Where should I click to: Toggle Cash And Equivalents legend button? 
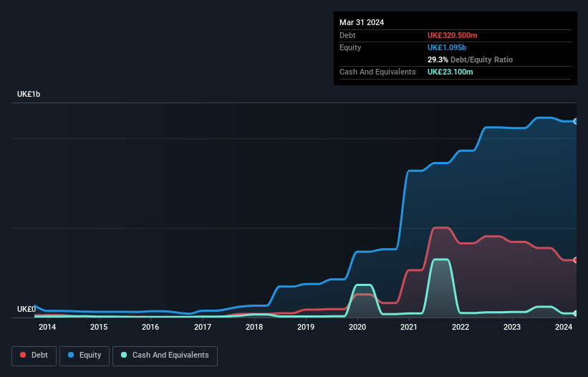click(x=165, y=355)
